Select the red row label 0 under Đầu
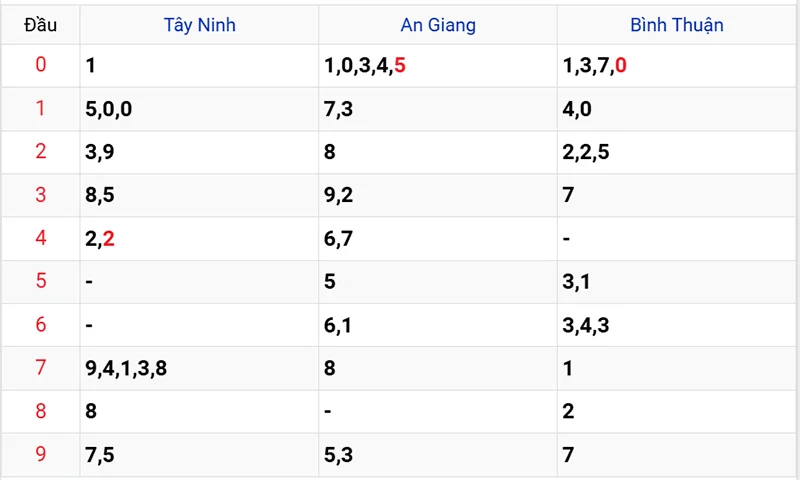Screen dimensions: 800x480 [41, 66]
